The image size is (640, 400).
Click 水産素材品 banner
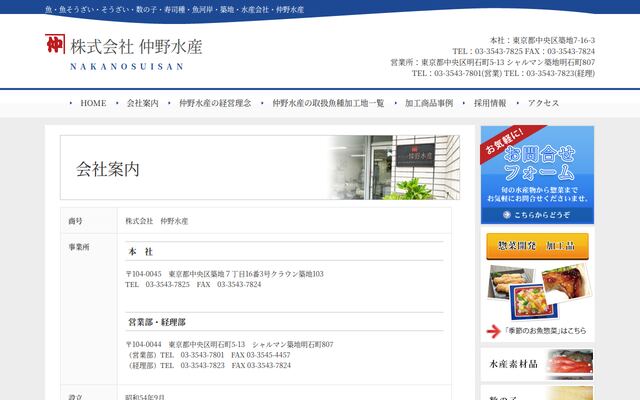click(x=537, y=364)
